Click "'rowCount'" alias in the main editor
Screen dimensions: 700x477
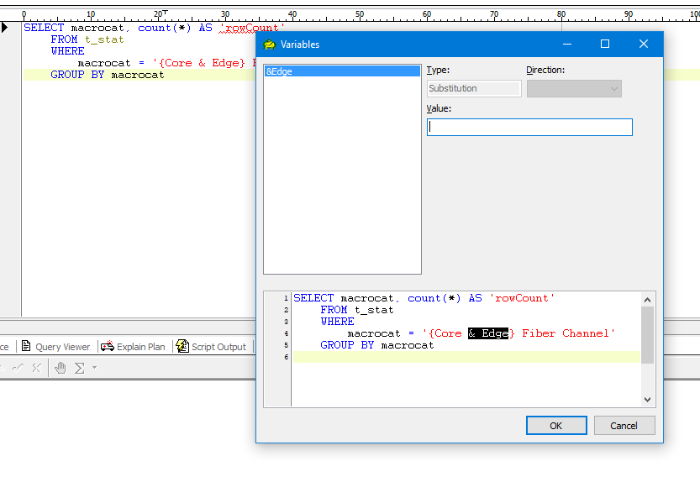click(252, 28)
